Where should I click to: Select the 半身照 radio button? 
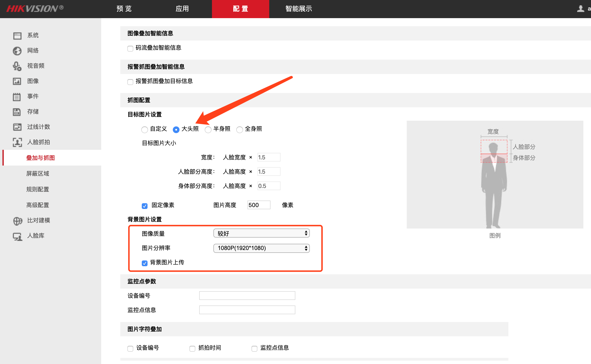[x=208, y=130]
